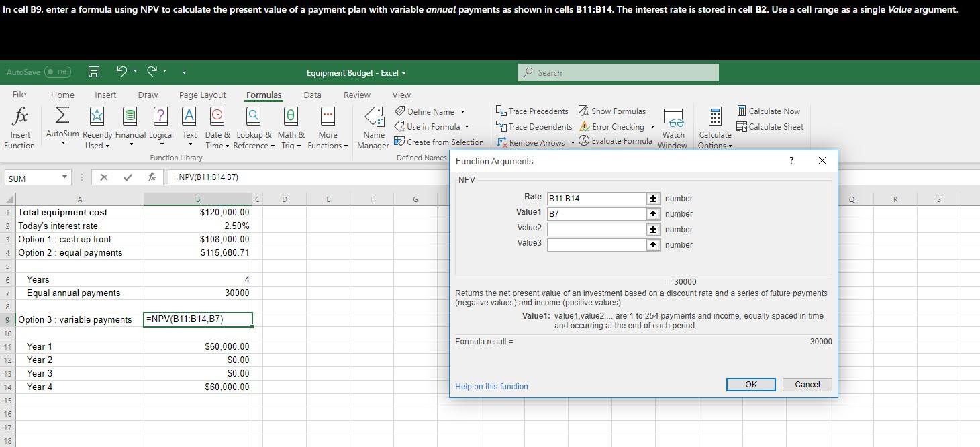Open Lookup & Reference functions icon
Screen dimensions: 980x447
(253, 117)
